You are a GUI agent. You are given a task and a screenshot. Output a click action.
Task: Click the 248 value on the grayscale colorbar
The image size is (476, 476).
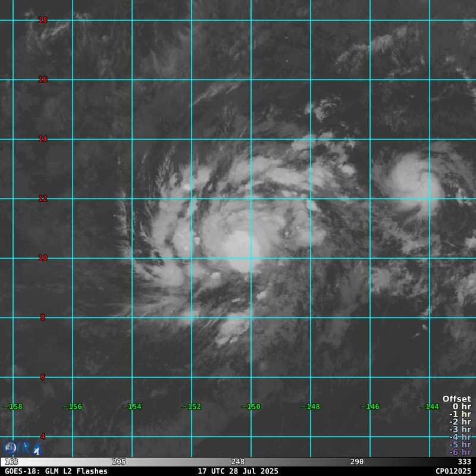238,462
